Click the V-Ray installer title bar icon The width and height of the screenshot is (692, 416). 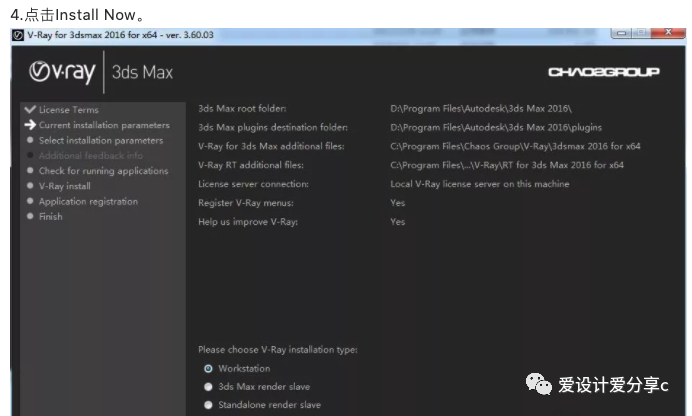tap(18, 35)
